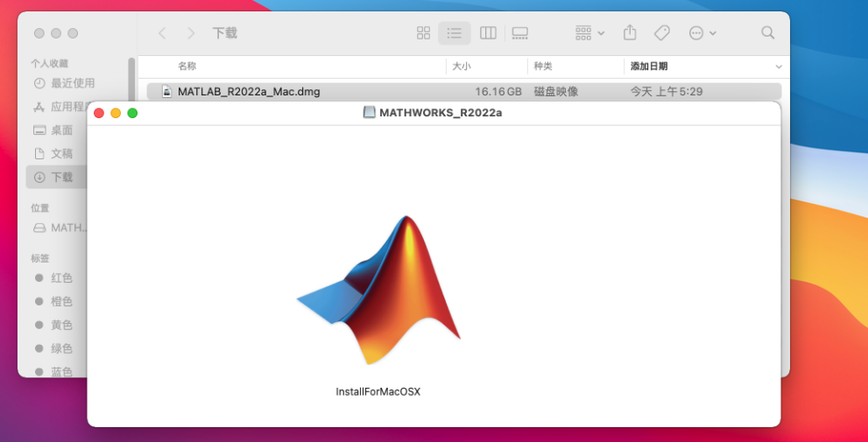868x442 pixels.
Task: Click the 磁盘映像 kind cell
Action: tap(556, 92)
